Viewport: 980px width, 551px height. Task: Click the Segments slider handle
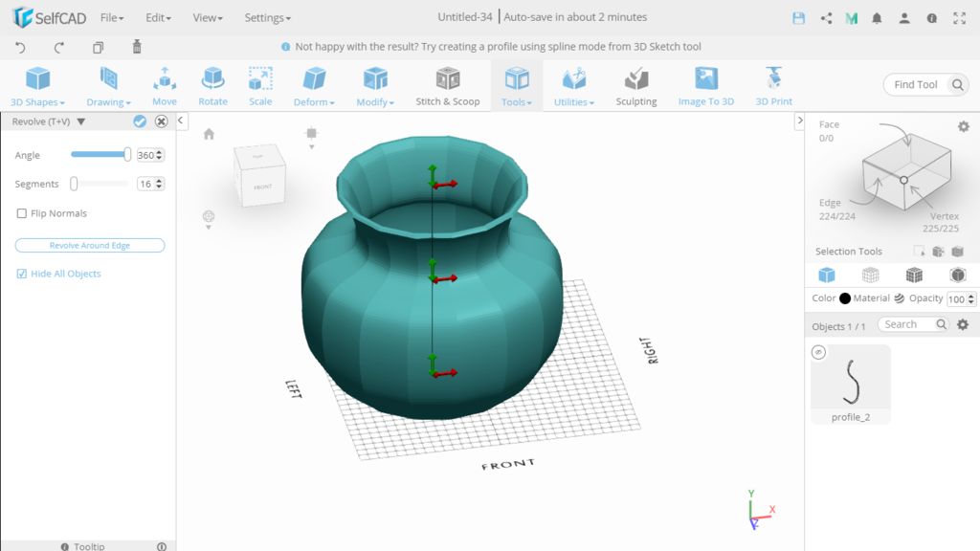(x=74, y=184)
